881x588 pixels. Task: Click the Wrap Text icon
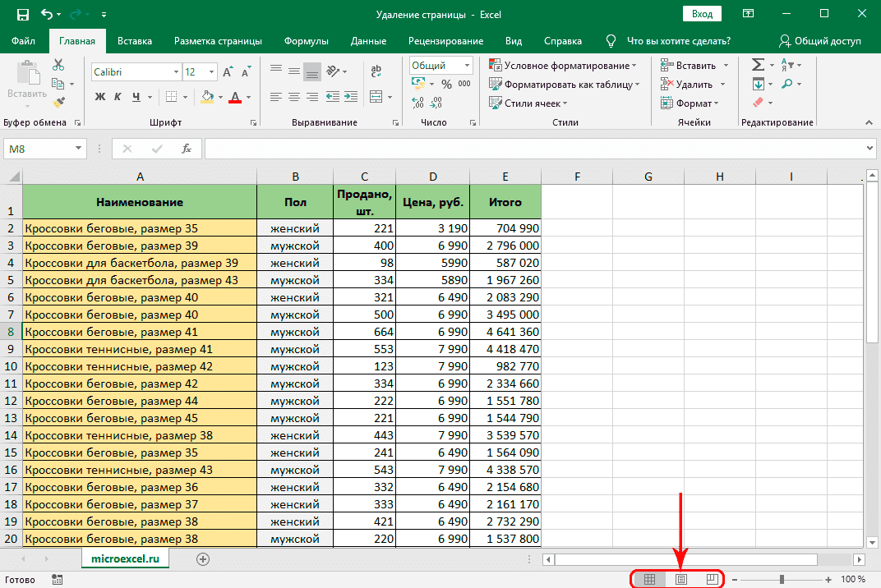(376, 72)
